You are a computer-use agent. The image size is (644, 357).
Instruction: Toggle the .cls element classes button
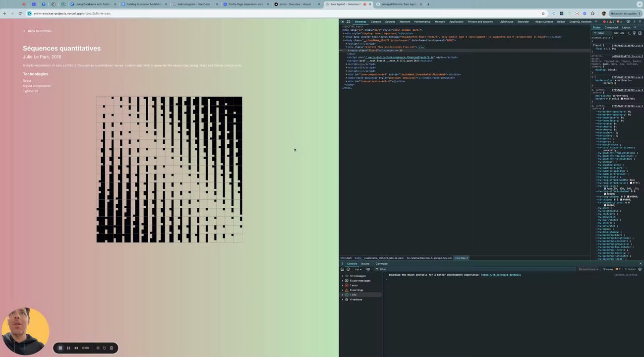pyautogui.click(x=622, y=33)
